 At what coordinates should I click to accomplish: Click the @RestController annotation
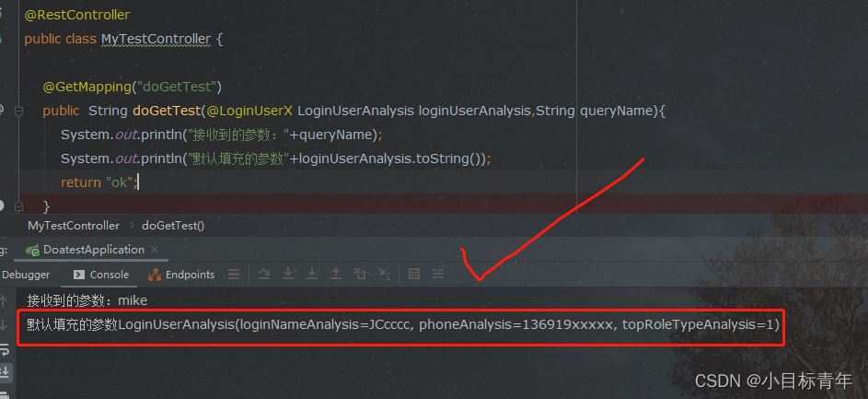77,15
